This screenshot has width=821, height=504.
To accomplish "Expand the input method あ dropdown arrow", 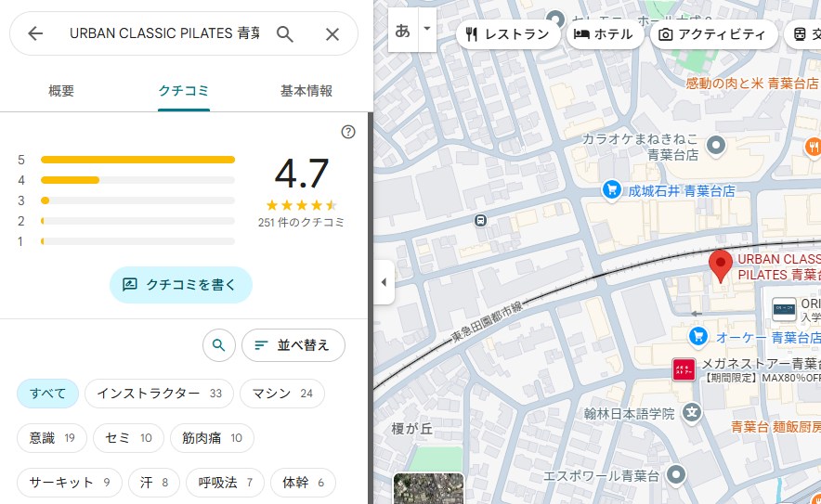I will tap(427, 29).
